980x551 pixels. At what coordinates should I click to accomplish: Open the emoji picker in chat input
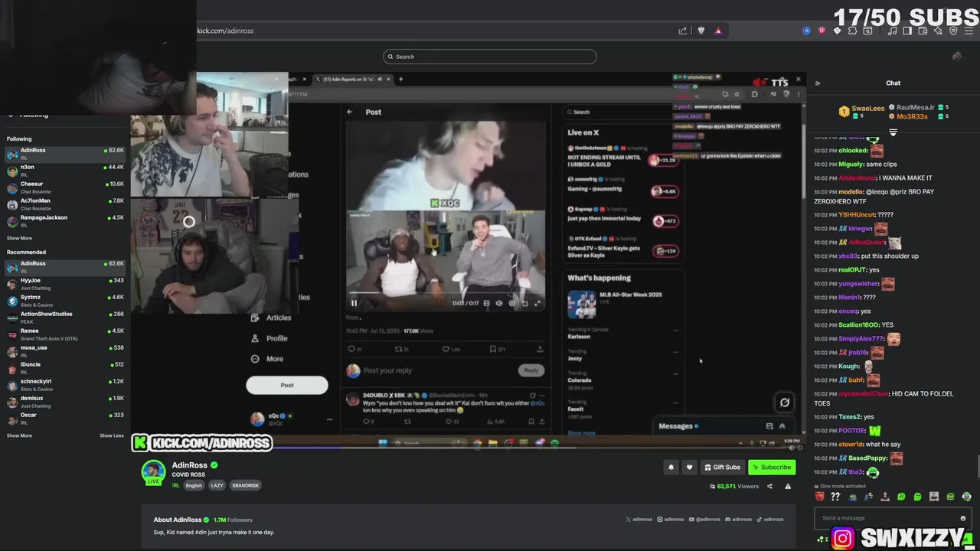(962, 518)
